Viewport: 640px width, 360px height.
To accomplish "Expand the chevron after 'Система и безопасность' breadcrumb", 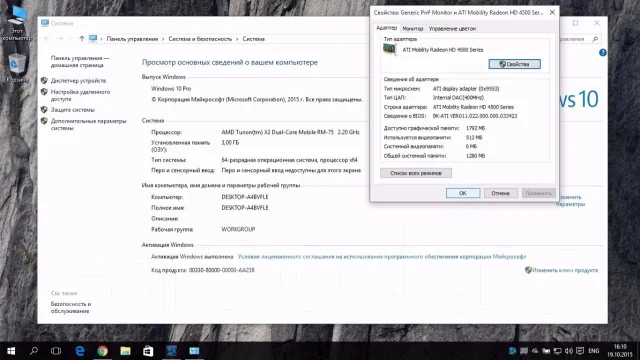I will (x=237, y=39).
